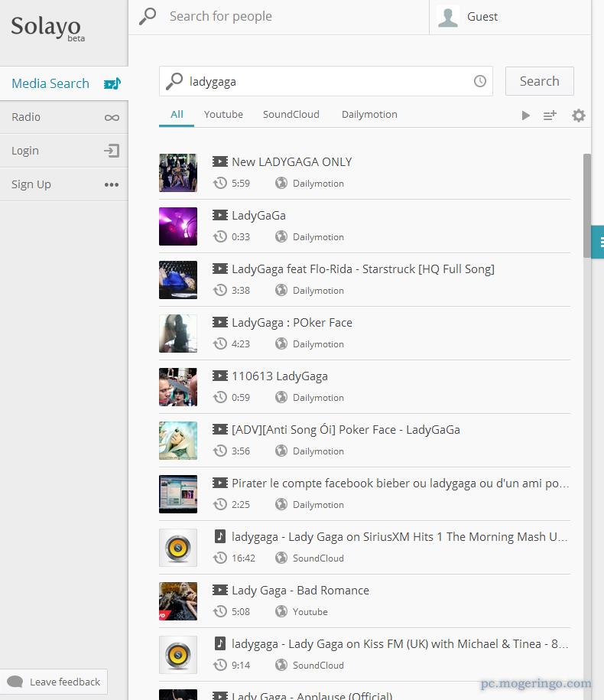Switch to the Youtube tab
The width and height of the screenshot is (604, 700).
pyautogui.click(x=223, y=115)
